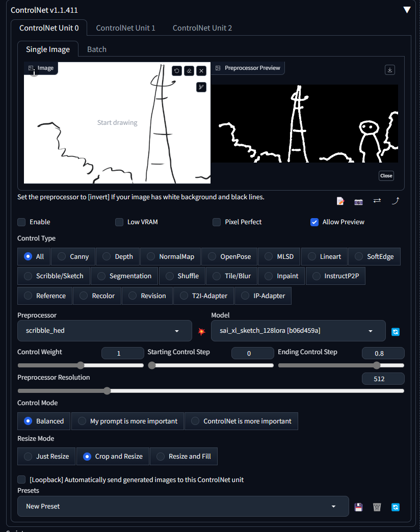
Task: Select the SoftEdge control type
Action: pos(375,256)
